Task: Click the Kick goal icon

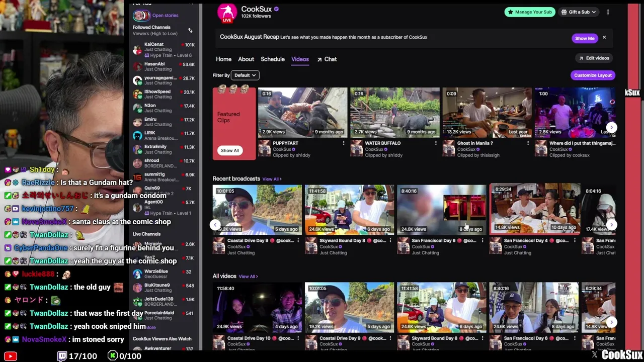Action: click(113, 356)
